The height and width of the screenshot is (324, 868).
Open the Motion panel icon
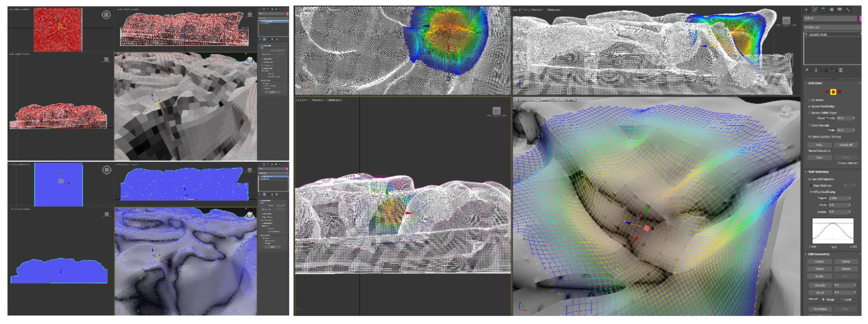(x=831, y=10)
